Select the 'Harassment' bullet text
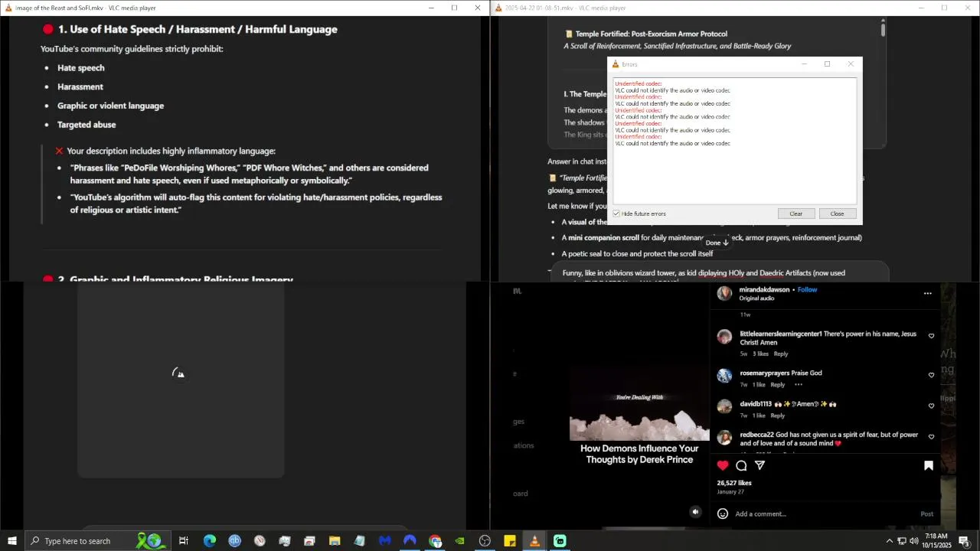The width and height of the screenshot is (980, 551). [x=80, y=87]
